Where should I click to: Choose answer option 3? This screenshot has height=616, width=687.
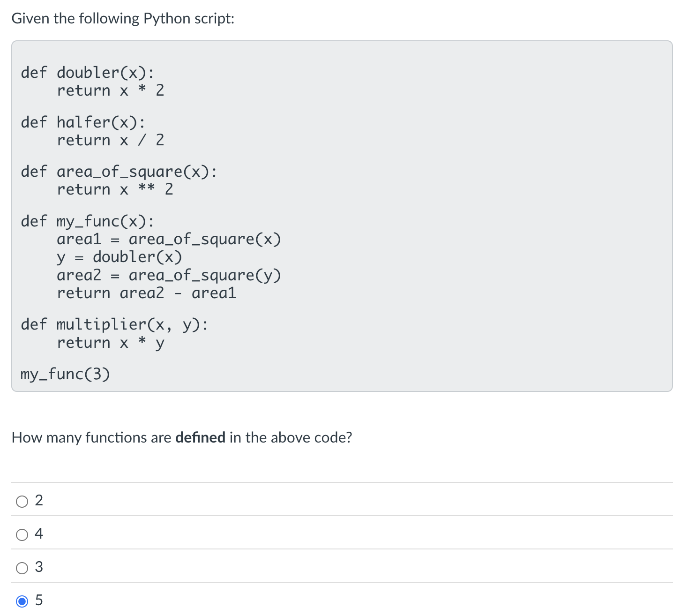22,568
